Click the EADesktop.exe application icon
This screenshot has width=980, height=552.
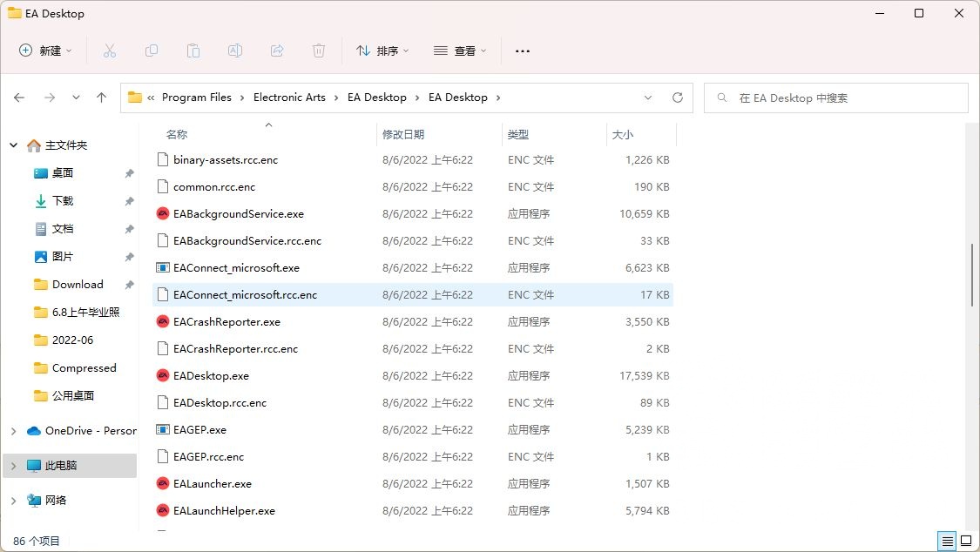click(x=162, y=375)
